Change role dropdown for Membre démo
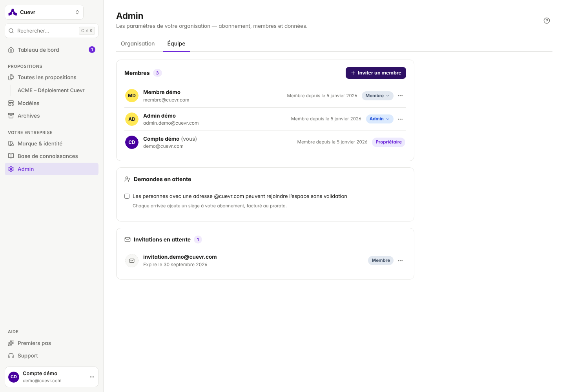This screenshot has width=565, height=392. [x=377, y=96]
